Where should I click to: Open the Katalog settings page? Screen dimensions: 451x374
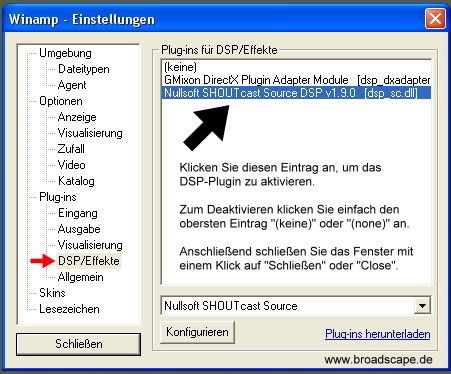(76, 181)
